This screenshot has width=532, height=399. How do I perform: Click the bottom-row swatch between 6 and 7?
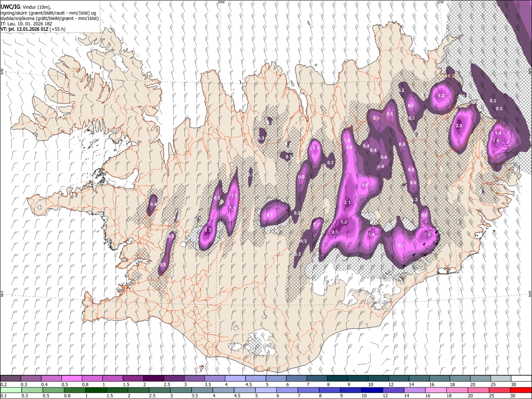(x=287, y=390)
